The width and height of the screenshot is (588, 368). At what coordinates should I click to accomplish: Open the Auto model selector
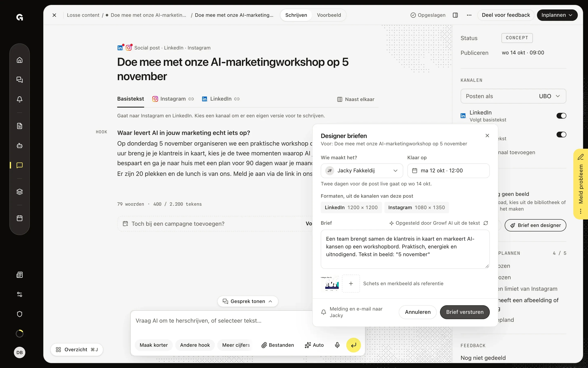(x=314, y=345)
